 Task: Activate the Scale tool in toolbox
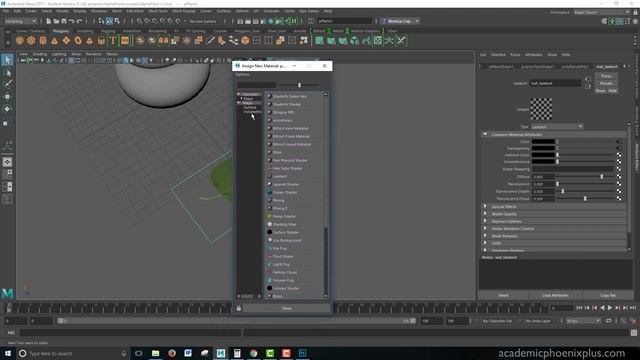[6, 123]
